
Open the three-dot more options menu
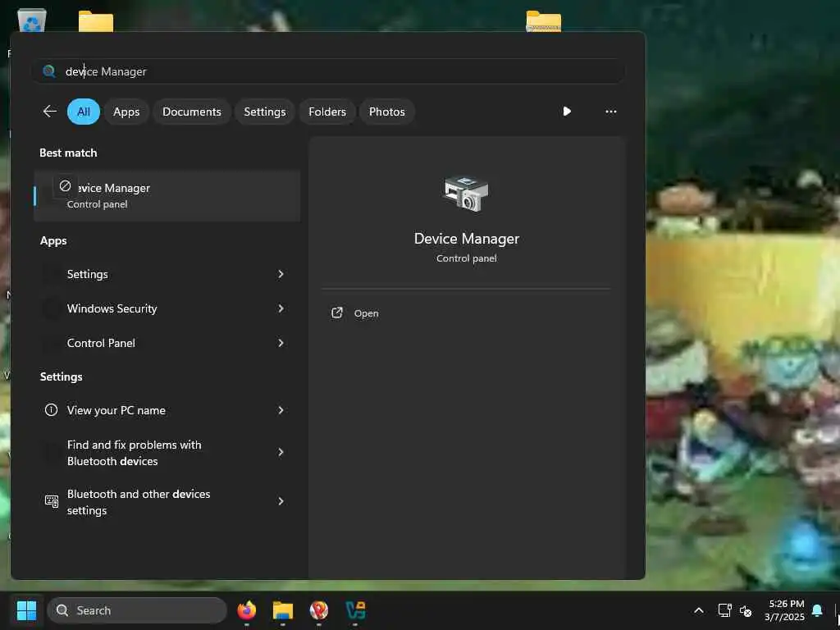point(610,112)
